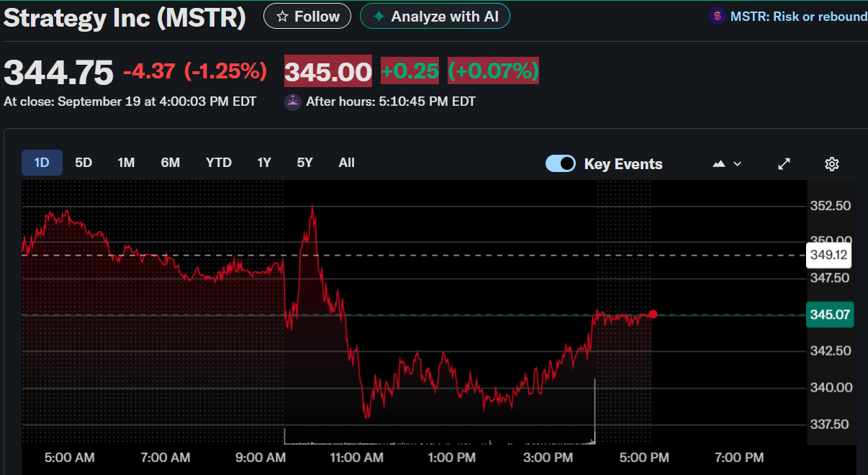Switch to the 6M chart range
This screenshot has height=475, width=868.
coord(171,163)
